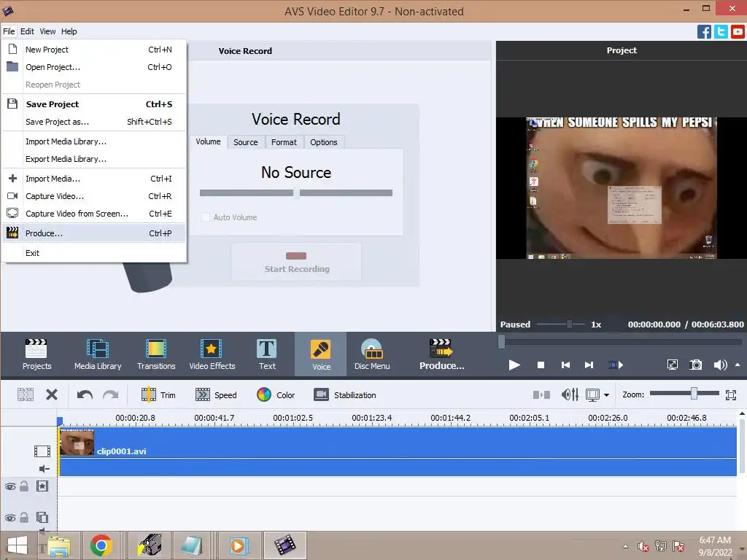Open Facebook link icon
747x560 pixels.
(704, 31)
